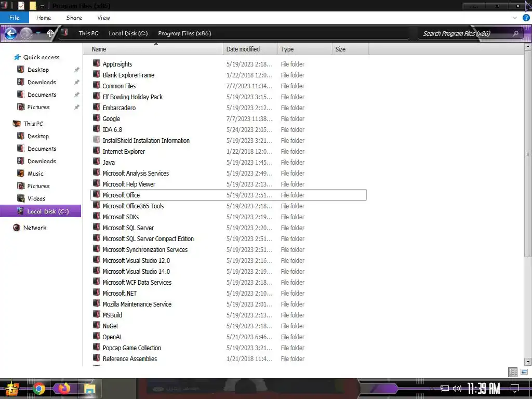Click the search magnifier icon
This screenshot has height=399, width=532.
pos(516,33)
